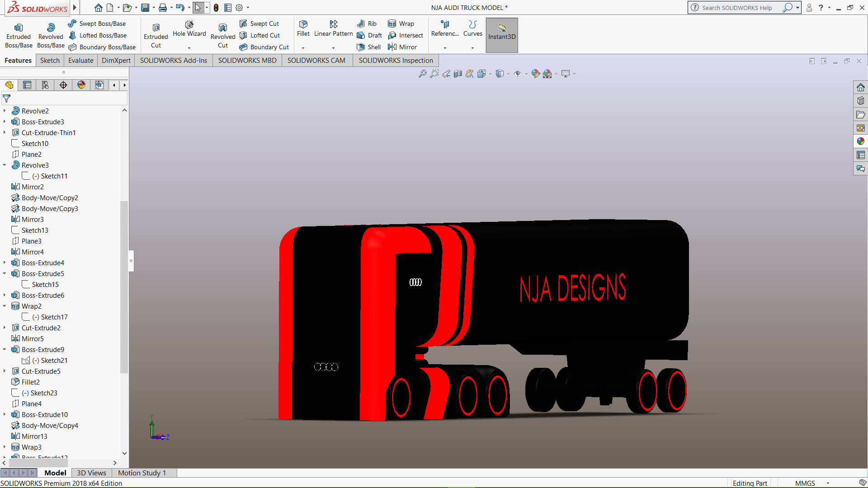
Task: Open the Linear Pattern dropdown arrow
Action: tap(334, 48)
